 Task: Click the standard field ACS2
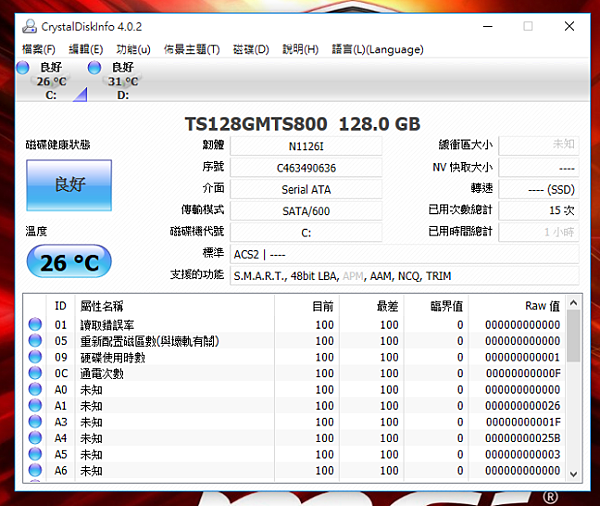point(404,254)
